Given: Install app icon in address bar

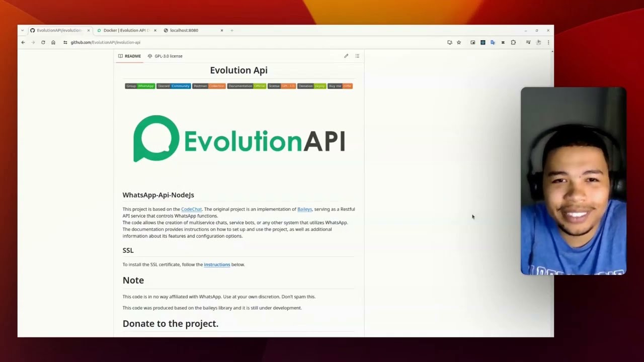Looking at the screenshot, I should tap(450, 42).
